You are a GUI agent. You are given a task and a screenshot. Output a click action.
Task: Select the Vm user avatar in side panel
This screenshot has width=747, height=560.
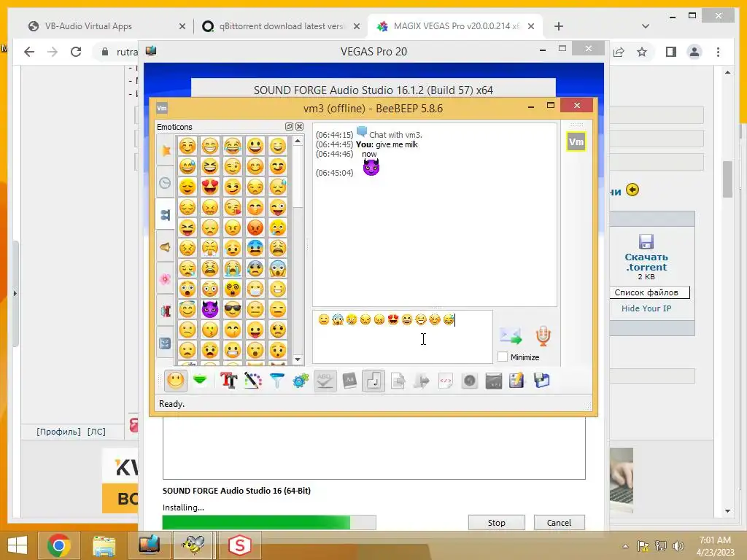click(x=576, y=141)
